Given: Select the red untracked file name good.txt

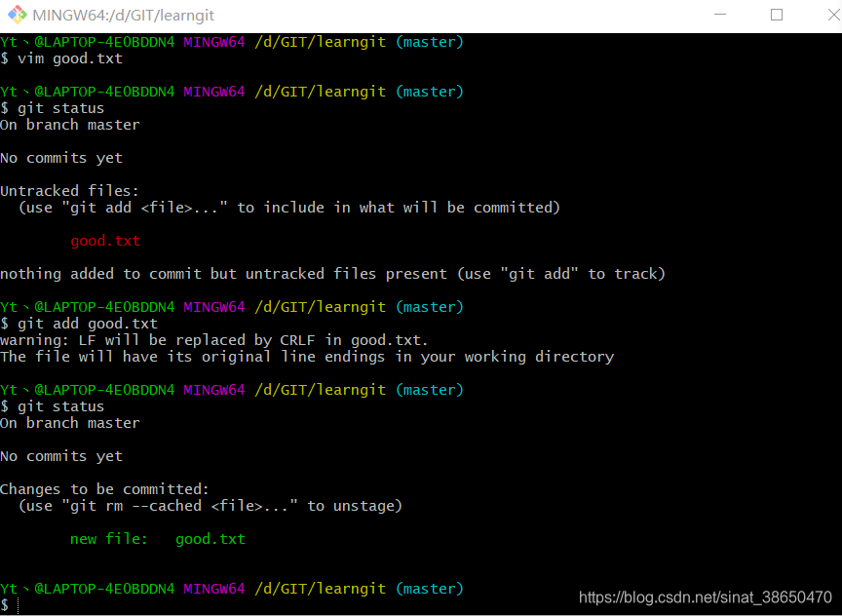Looking at the screenshot, I should click(x=105, y=241).
